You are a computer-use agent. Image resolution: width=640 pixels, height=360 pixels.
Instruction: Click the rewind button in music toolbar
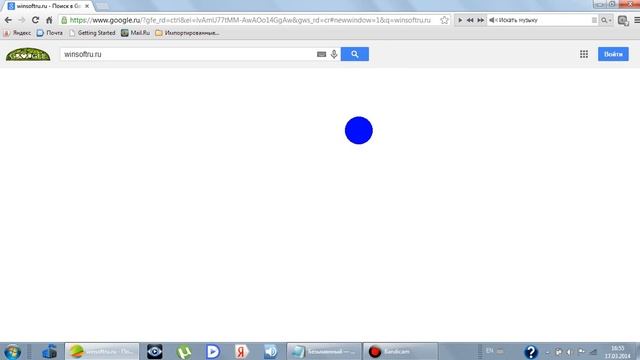click(470, 20)
